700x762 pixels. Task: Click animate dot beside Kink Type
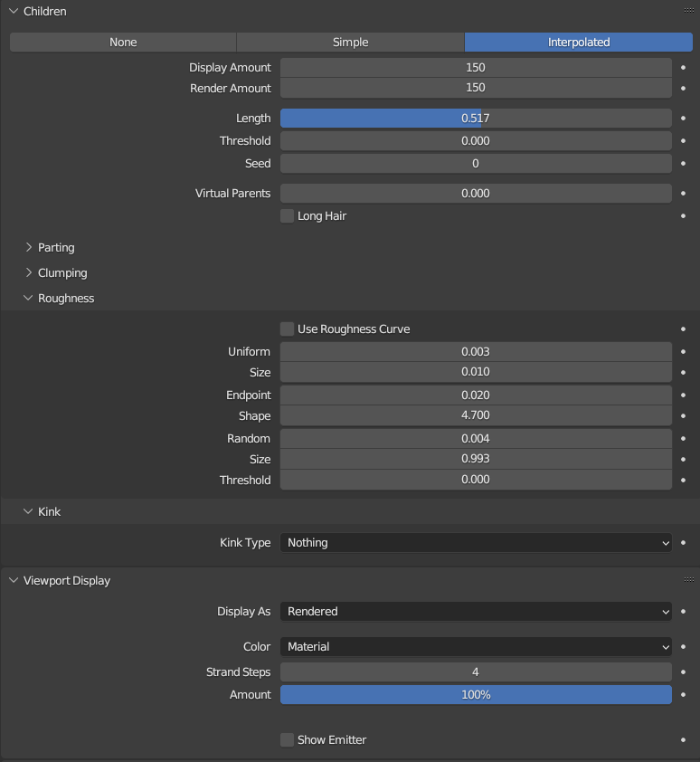coord(683,543)
